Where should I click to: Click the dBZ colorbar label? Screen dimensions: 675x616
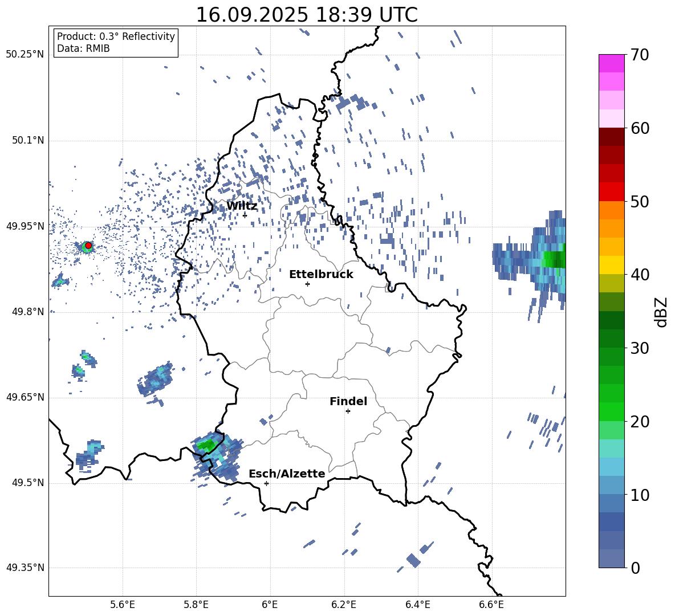(662, 312)
